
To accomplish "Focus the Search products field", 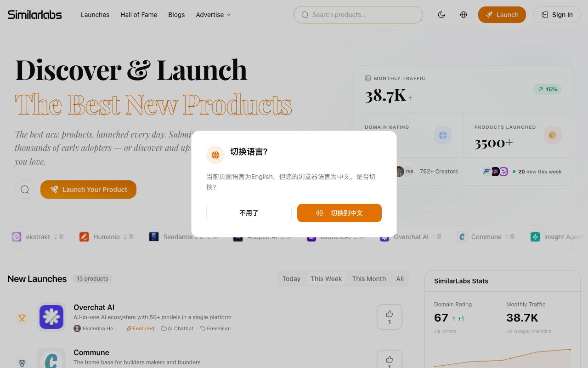I will [358, 15].
